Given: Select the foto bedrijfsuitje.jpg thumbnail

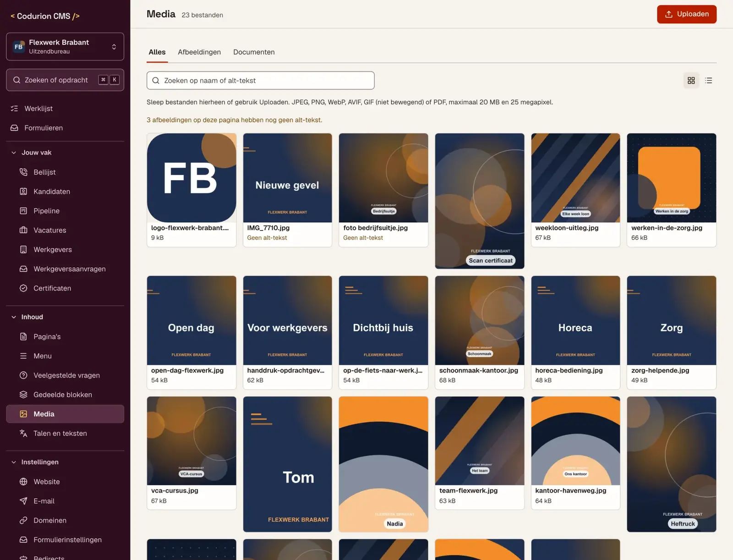Looking at the screenshot, I should 383,178.
